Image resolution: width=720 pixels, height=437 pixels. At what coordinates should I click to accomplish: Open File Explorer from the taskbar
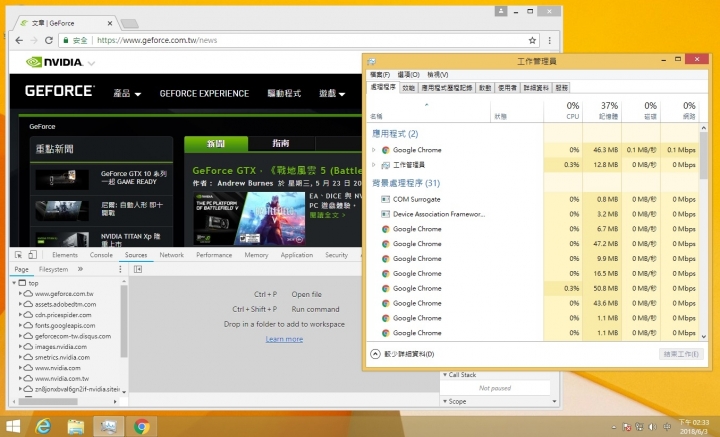[76, 426]
